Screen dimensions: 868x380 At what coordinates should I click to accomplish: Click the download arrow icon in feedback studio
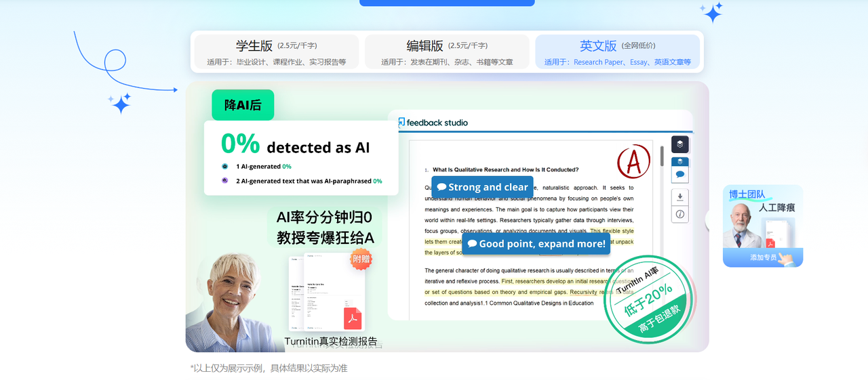pyautogui.click(x=680, y=197)
